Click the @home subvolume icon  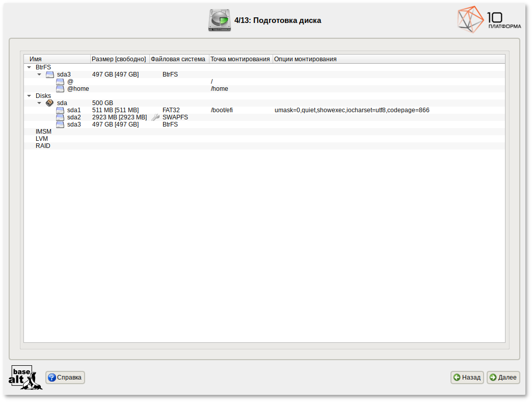(x=60, y=88)
